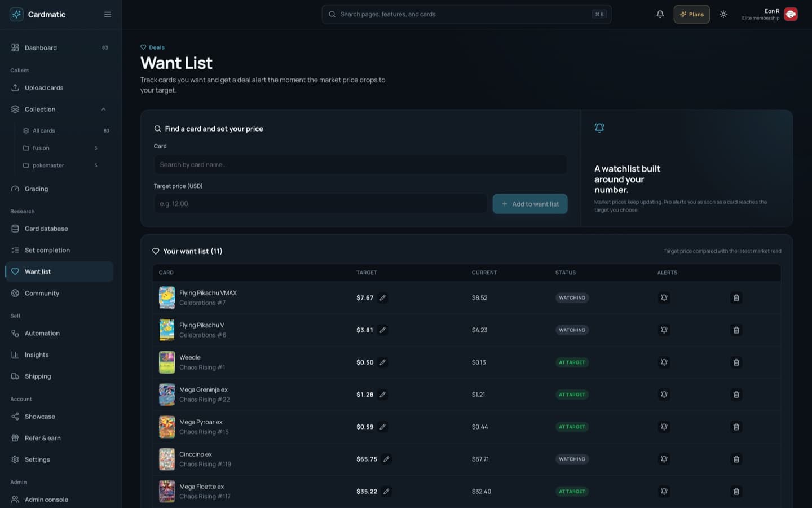Toggle alert bell for Weedle

click(x=664, y=362)
